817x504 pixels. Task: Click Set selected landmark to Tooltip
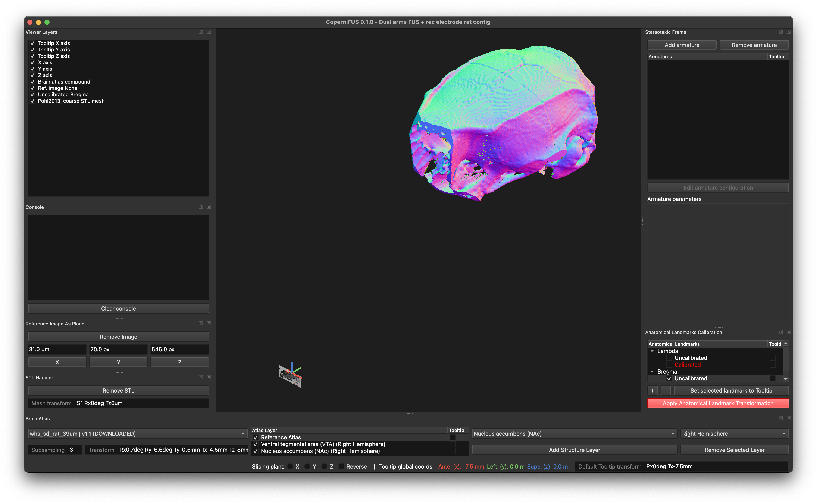[731, 390]
